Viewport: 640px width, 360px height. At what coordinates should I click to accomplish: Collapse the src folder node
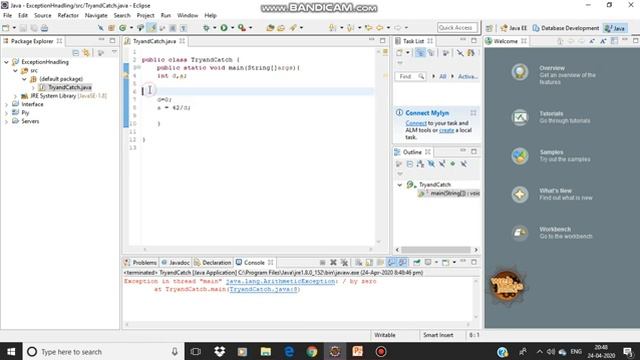pos(16,71)
